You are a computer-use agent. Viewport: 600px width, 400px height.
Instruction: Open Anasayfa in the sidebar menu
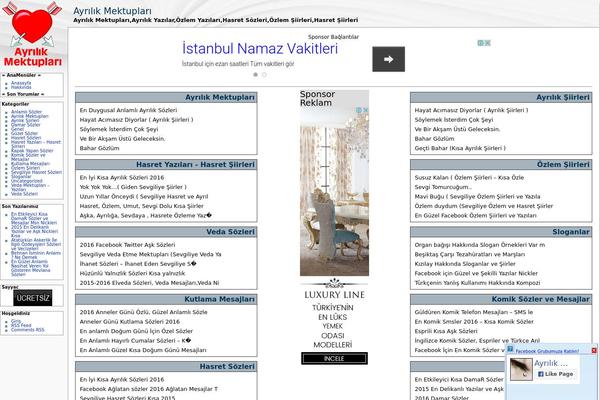21,83
